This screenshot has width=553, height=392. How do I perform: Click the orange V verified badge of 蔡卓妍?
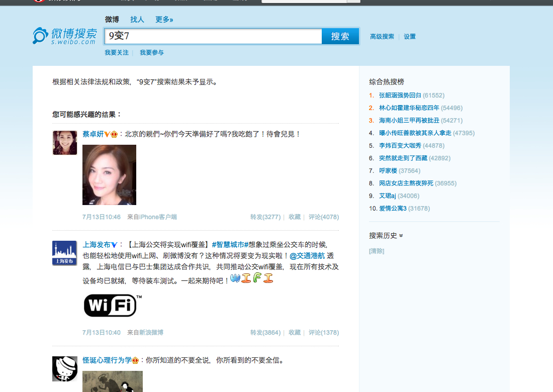pyautogui.click(x=107, y=134)
